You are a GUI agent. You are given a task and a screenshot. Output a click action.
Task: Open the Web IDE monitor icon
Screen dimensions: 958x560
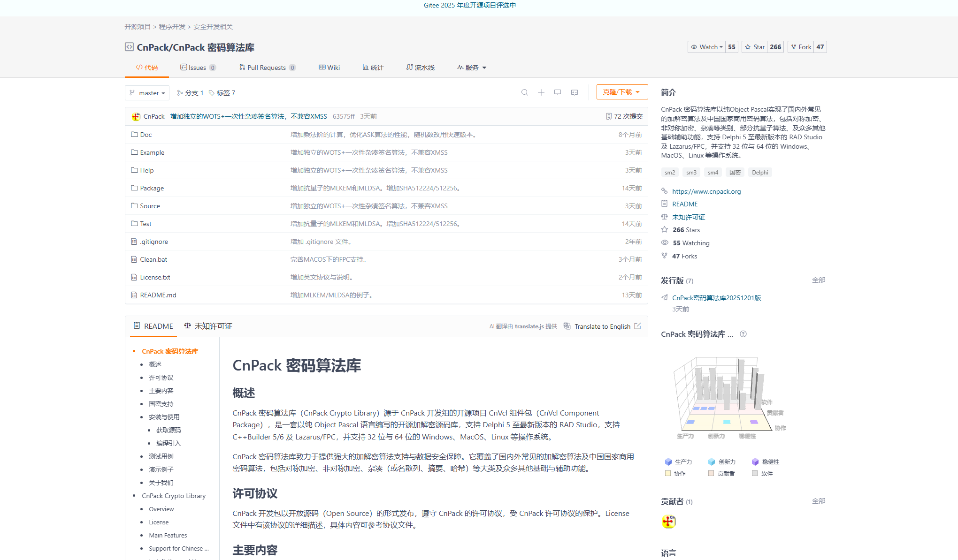click(557, 92)
